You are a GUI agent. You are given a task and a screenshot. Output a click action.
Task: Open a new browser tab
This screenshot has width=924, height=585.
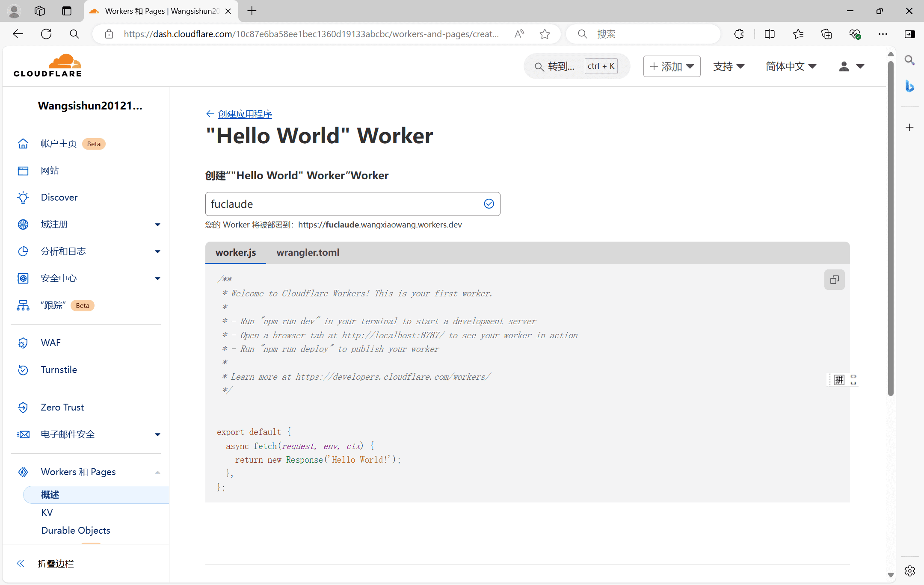point(252,11)
